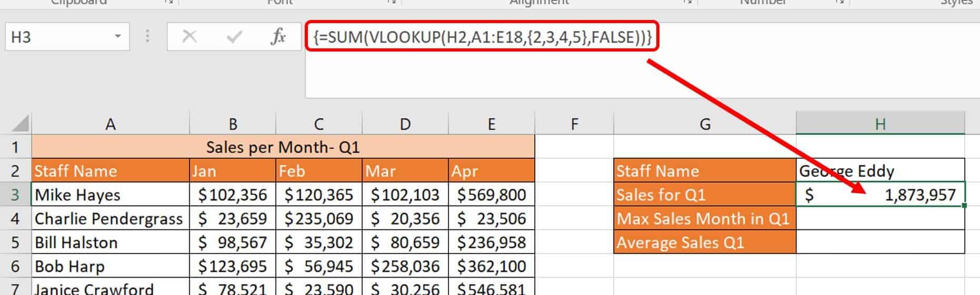Image resolution: width=980 pixels, height=295 pixels.
Task: Select the cell showing 1,873,957
Action: (879, 195)
